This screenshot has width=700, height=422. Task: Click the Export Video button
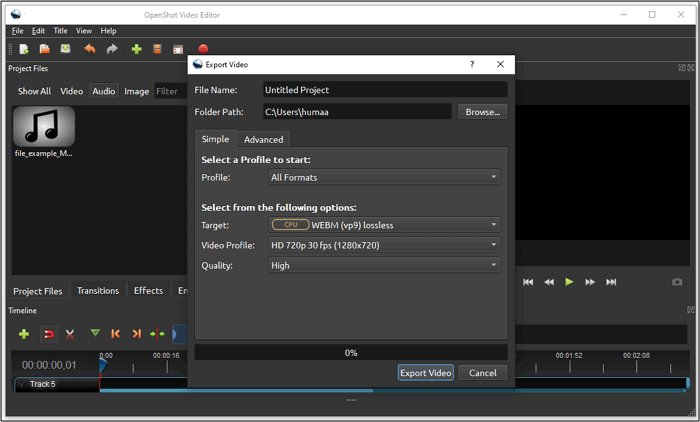coord(426,373)
